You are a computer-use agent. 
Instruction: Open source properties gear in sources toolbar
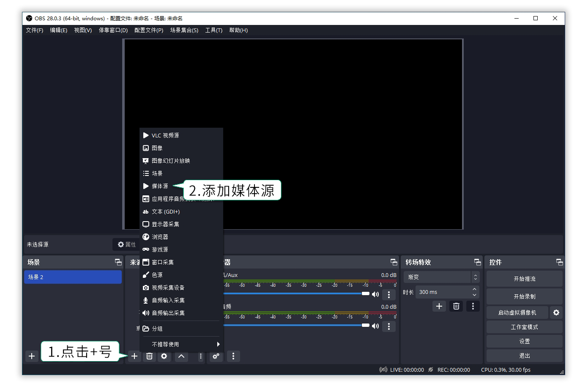pos(164,356)
